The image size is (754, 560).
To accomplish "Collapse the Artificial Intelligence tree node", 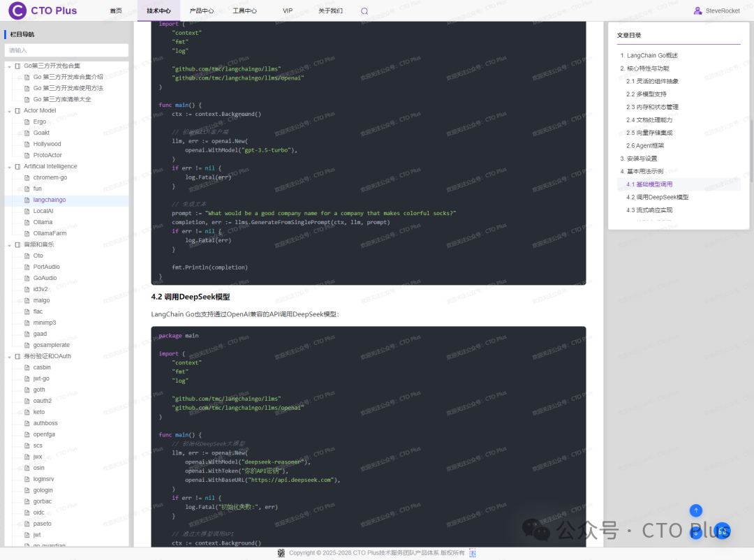I will 10,167.
